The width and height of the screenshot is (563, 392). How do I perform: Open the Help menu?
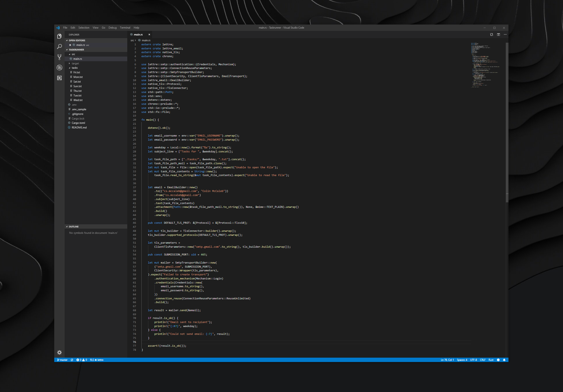(136, 28)
